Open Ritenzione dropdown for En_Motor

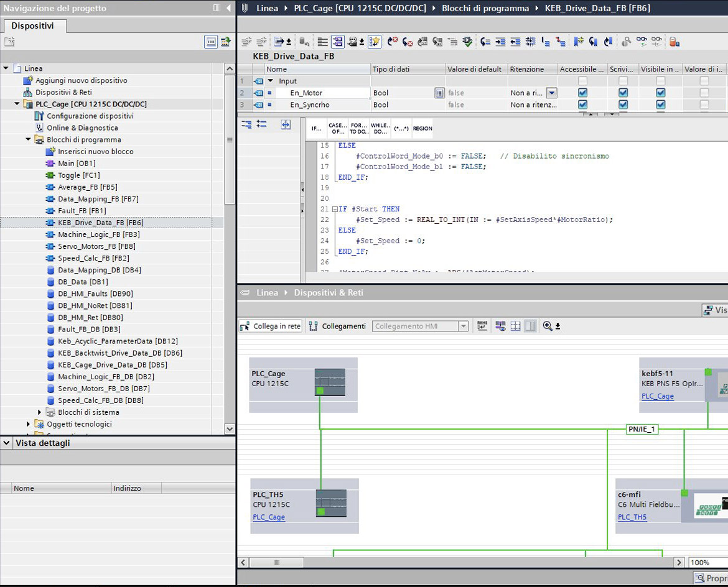pos(551,93)
